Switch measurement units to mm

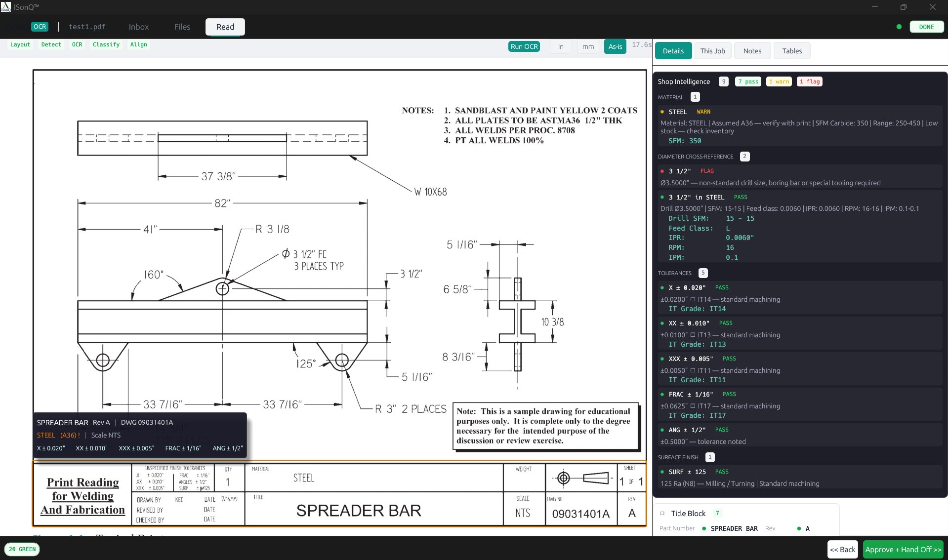pyautogui.click(x=587, y=46)
